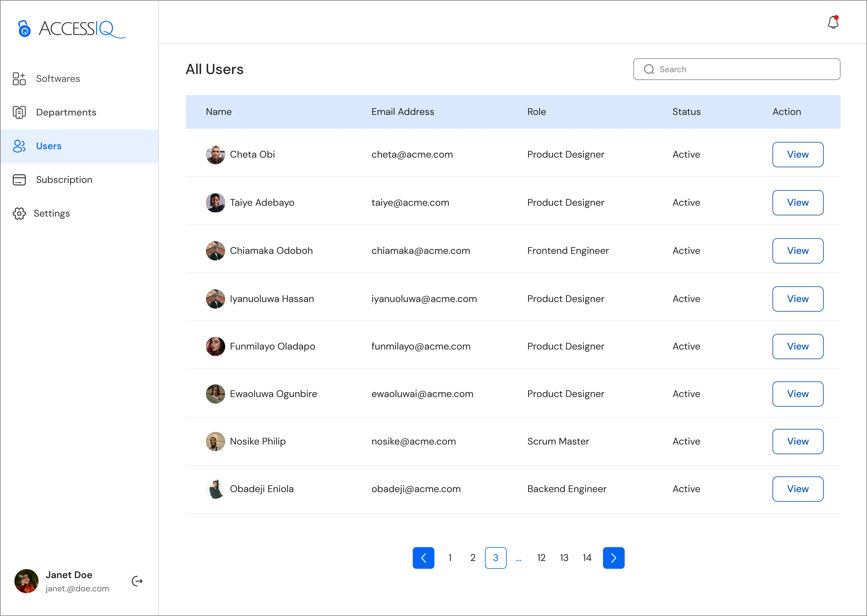Click the AccessIQ padlock logo
The height and width of the screenshot is (616, 867).
24,29
